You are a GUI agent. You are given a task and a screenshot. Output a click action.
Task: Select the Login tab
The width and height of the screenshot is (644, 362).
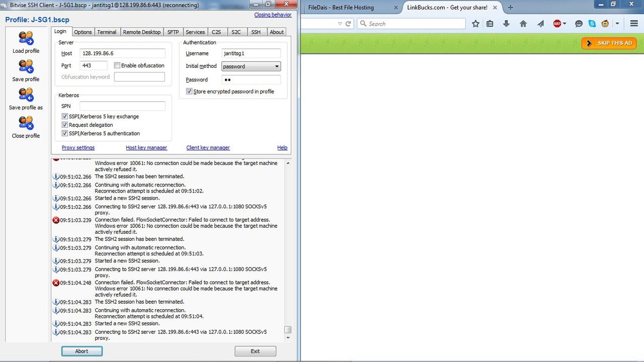[x=60, y=31]
